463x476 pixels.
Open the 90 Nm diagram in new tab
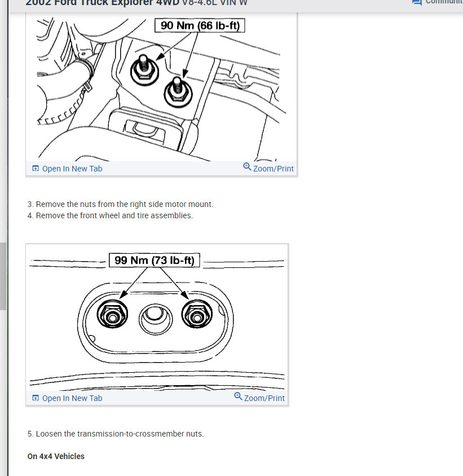(x=68, y=169)
